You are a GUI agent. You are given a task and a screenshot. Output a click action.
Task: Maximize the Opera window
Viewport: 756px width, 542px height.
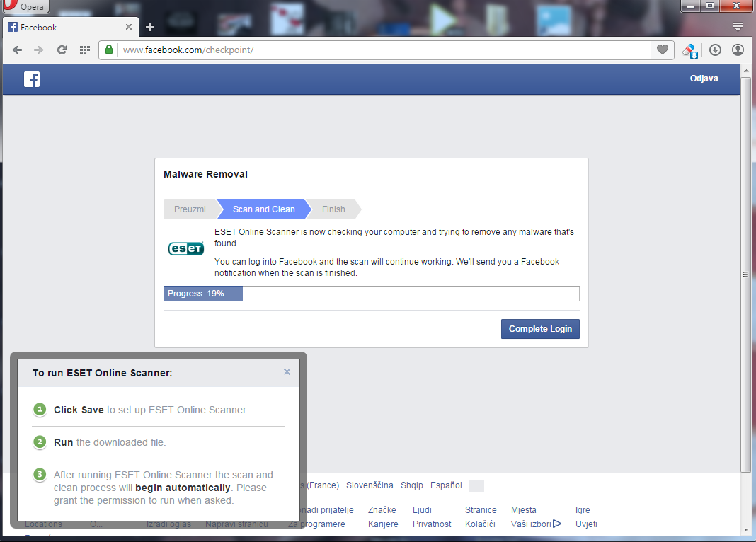710,6
